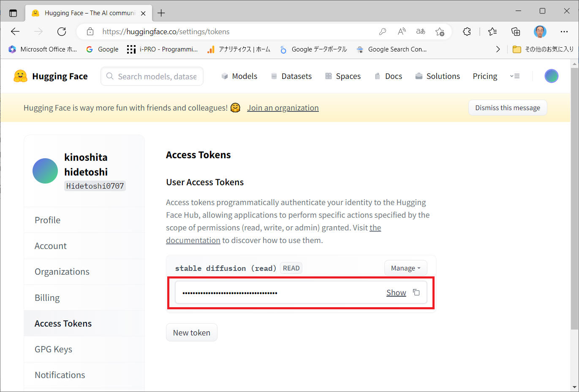This screenshot has height=392, width=579.
Task: Click the New token button
Action: coord(192,333)
